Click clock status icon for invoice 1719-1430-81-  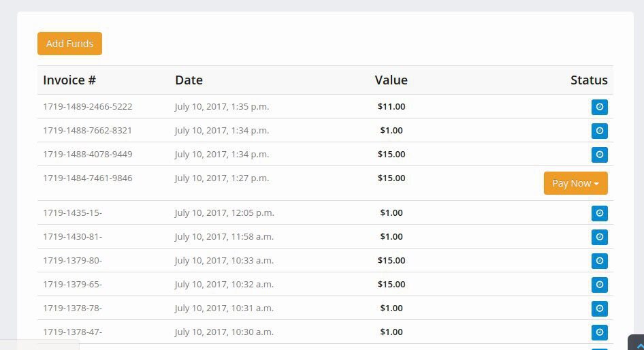click(600, 237)
